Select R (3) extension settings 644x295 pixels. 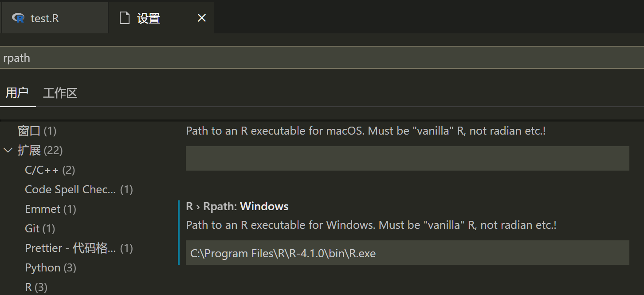pyautogui.click(x=36, y=287)
